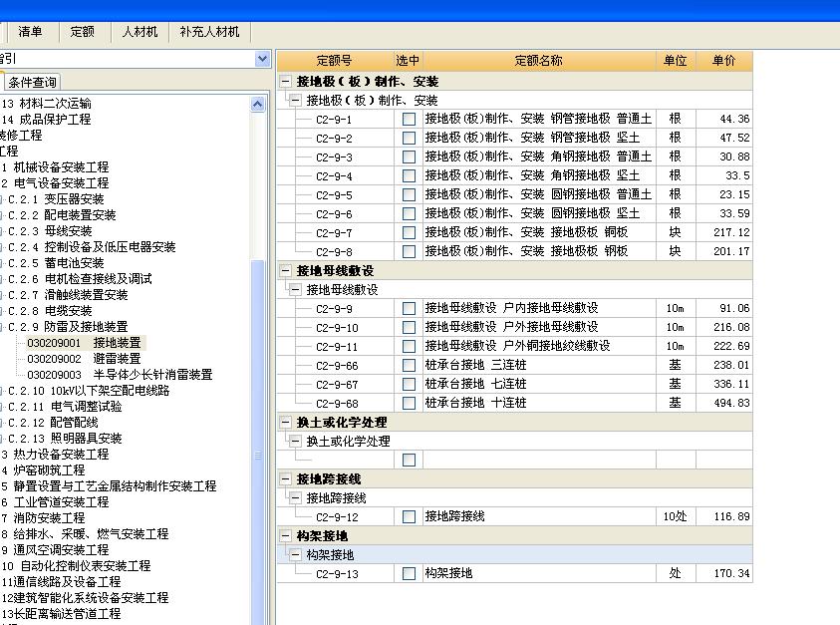
Task: Select tree item 030209001 接地装置
Action: point(85,343)
